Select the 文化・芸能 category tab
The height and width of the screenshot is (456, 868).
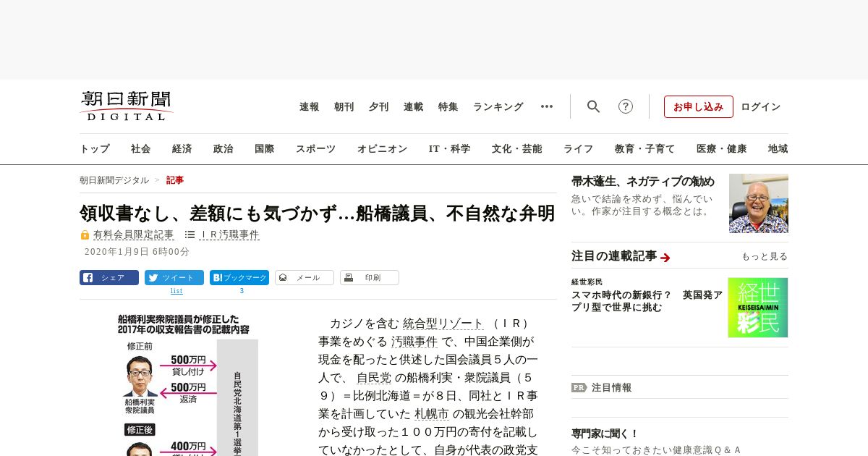click(x=517, y=148)
